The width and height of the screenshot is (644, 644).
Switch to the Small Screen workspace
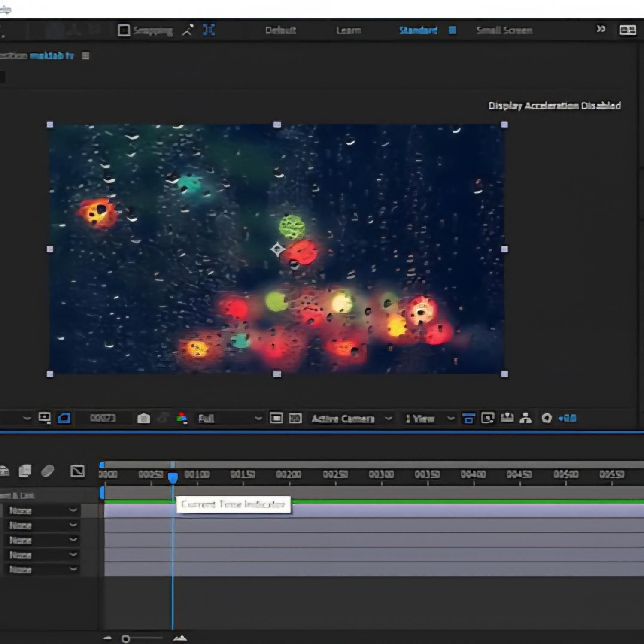click(x=504, y=30)
